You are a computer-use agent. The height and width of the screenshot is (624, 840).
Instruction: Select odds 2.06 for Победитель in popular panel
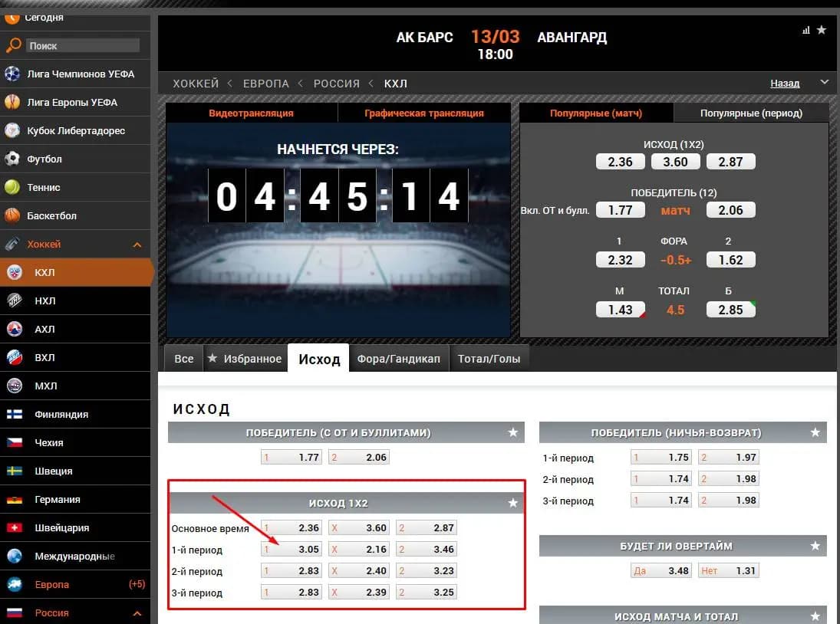click(x=731, y=210)
